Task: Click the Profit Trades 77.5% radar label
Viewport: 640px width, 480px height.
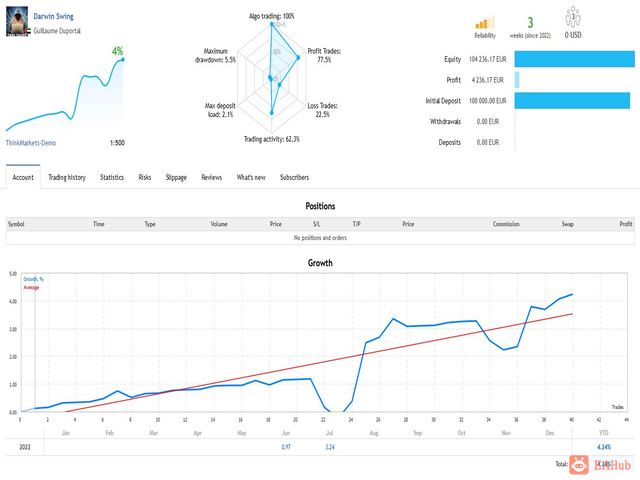Action: [x=324, y=56]
